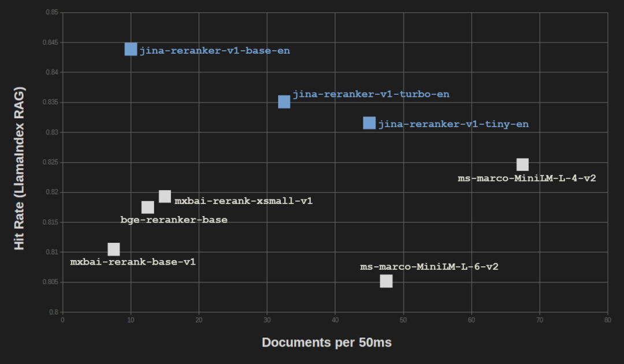Select the ms-marco-MiniLM-L-6-v2 label
This screenshot has height=364, width=624.
tap(429, 266)
